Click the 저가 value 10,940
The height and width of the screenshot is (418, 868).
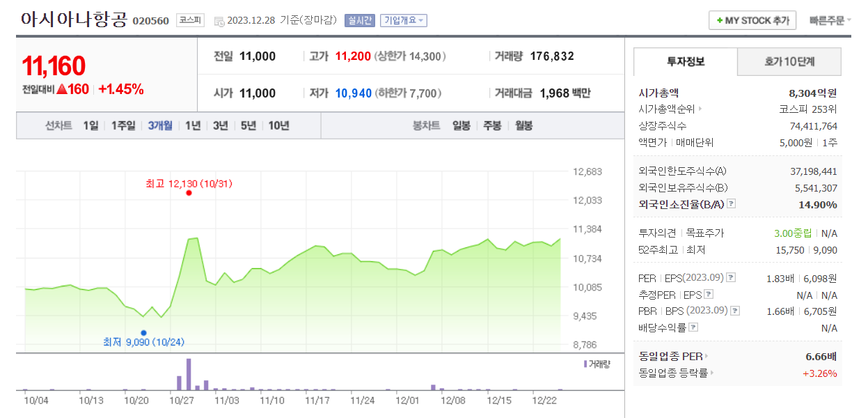click(x=354, y=93)
